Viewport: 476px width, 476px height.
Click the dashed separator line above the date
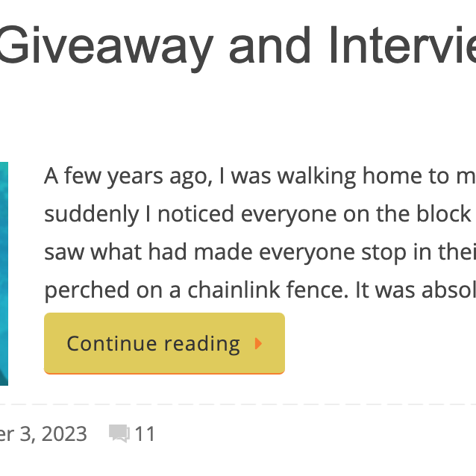pyautogui.click(x=238, y=404)
